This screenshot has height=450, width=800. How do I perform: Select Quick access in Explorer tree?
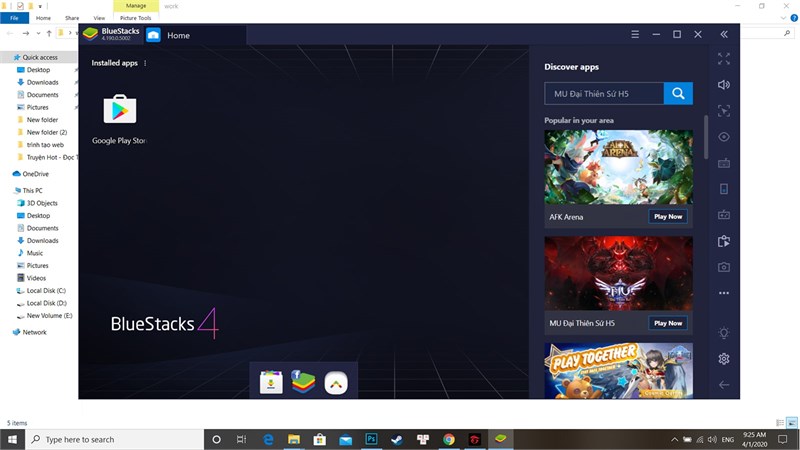coord(40,57)
